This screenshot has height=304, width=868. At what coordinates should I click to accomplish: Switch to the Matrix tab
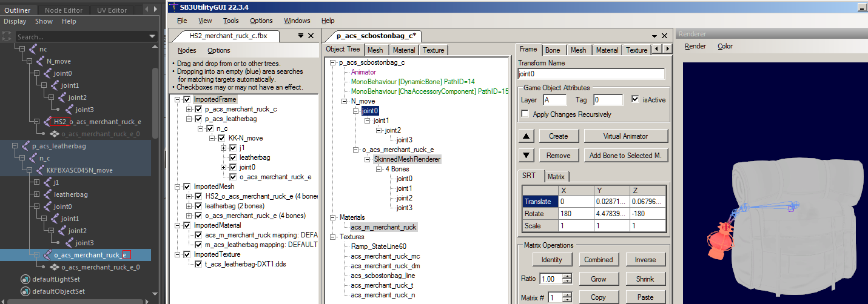[556, 177]
